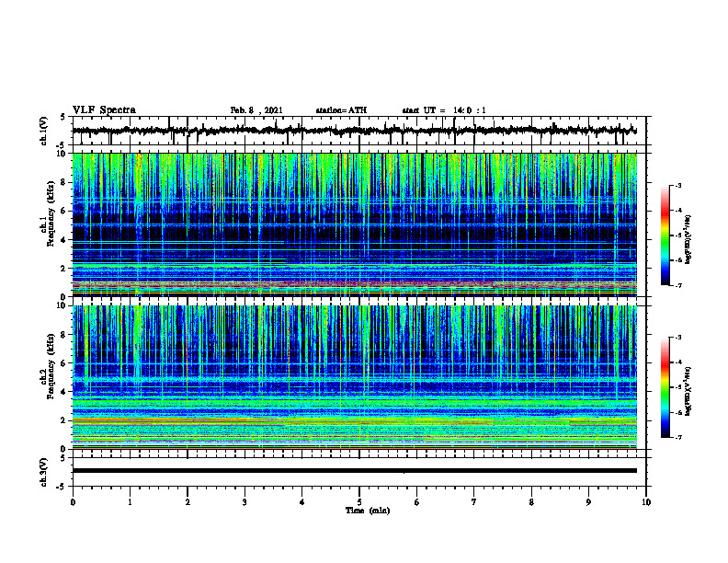Click time axis tick label "5"
This screenshot has width=728, height=563.
tap(359, 502)
